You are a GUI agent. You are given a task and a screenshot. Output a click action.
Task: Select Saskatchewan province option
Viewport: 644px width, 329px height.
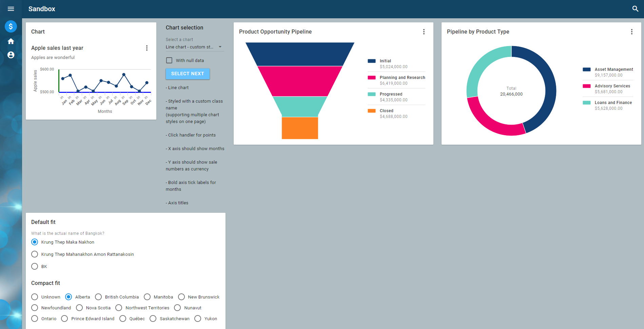point(153,318)
